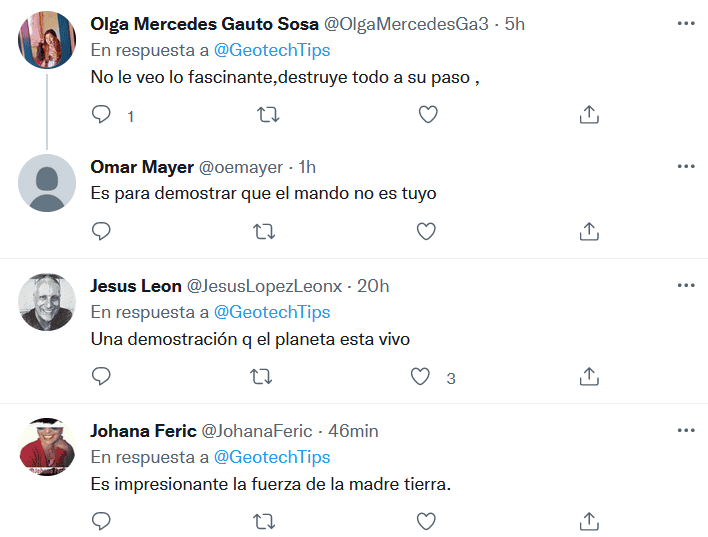Share Jesus Leon's tweet
Viewport: 708px width, 537px height.
(x=589, y=377)
